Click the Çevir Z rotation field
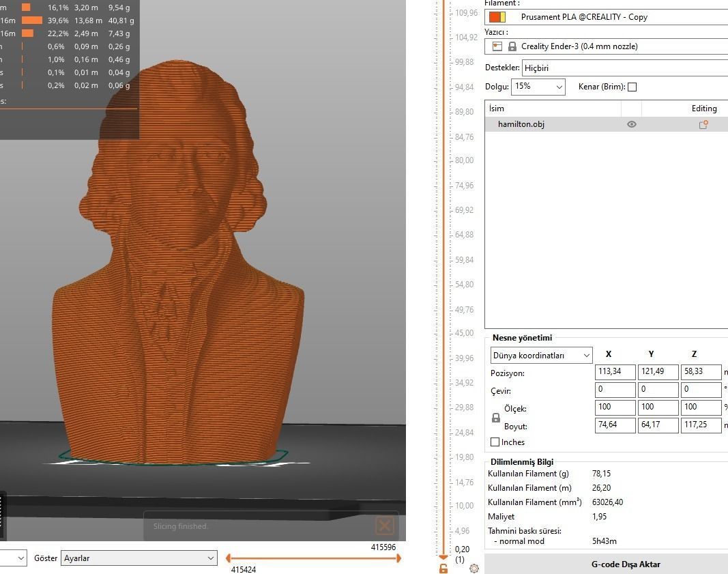Image resolution: width=728 pixels, height=574 pixels. 701,390
